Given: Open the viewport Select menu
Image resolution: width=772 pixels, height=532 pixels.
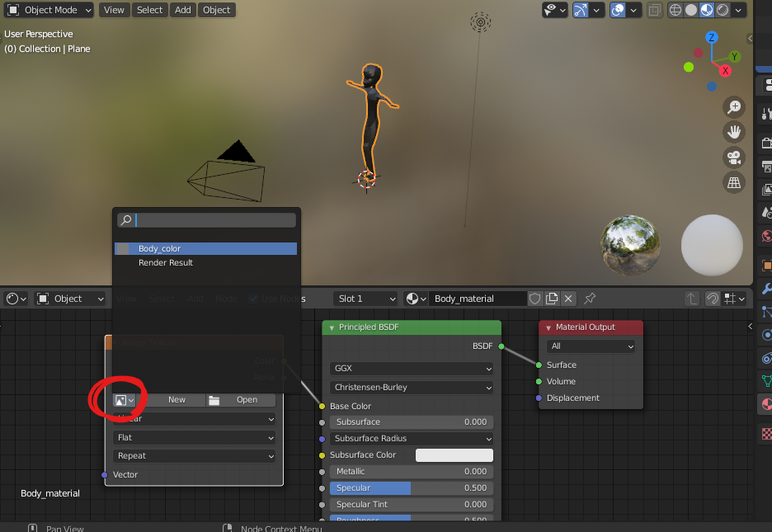Looking at the screenshot, I should 149,10.
